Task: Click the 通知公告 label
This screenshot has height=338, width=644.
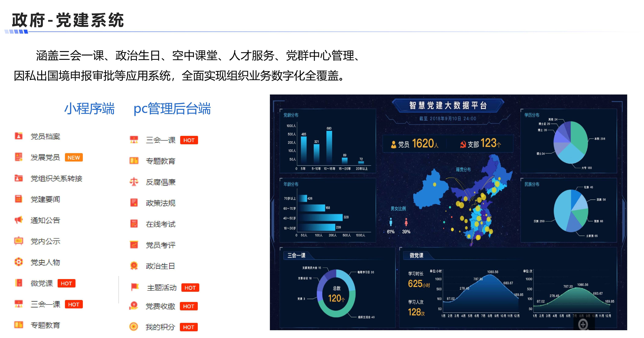Action: tap(45, 220)
